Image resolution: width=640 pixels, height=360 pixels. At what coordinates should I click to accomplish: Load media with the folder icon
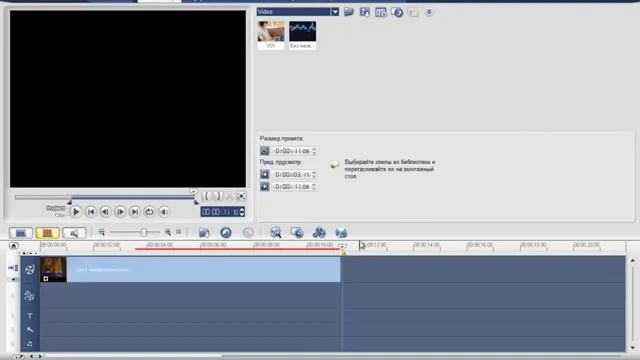click(x=349, y=12)
